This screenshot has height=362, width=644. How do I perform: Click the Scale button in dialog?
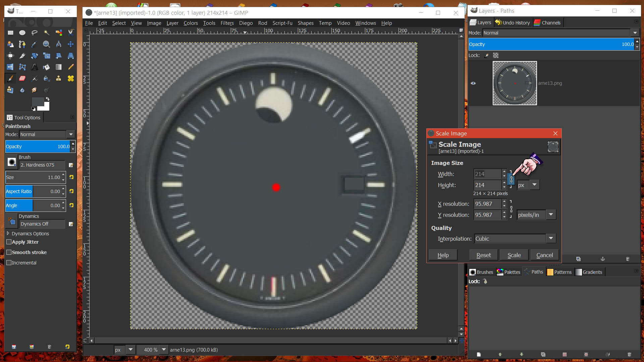pyautogui.click(x=514, y=255)
